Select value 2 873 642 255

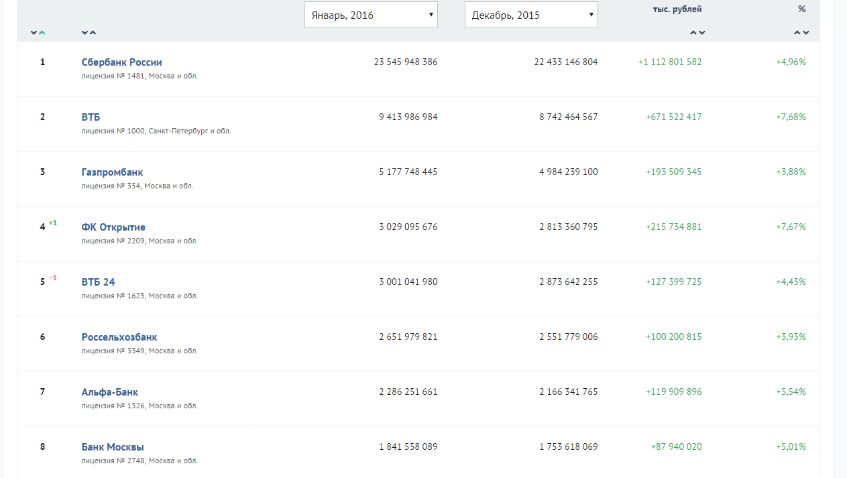pyautogui.click(x=568, y=282)
